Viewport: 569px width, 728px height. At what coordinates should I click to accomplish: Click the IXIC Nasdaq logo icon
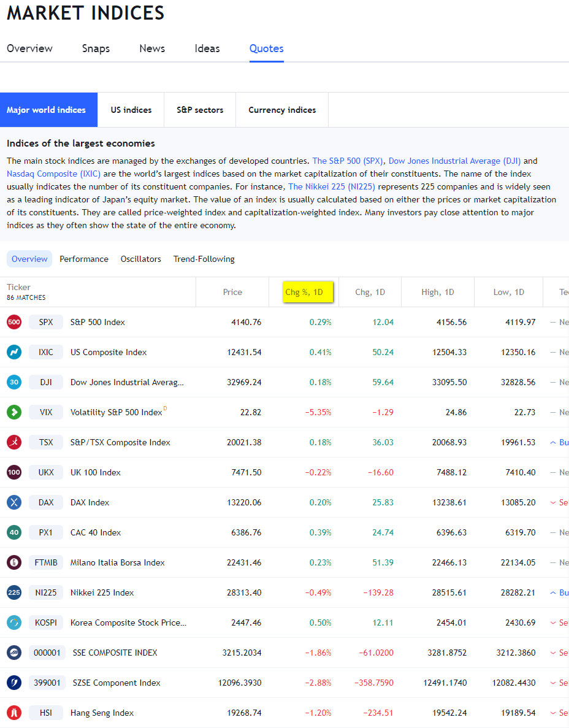pyautogui.click(x=14, y=352)
